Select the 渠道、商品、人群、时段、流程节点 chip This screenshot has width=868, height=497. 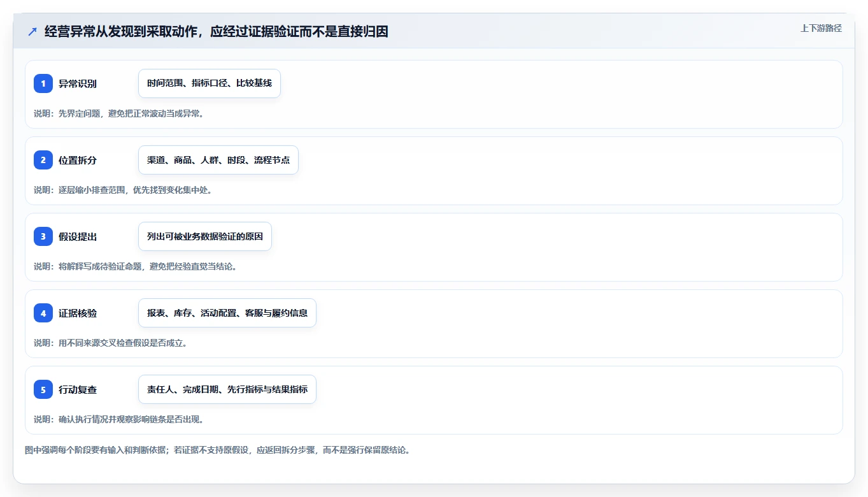pos(218,160)
